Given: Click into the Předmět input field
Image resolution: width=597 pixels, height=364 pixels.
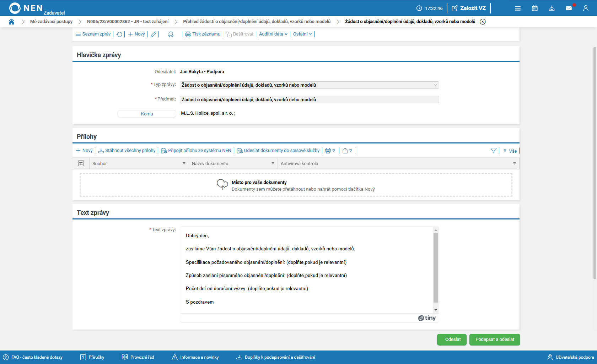Looking at the screenshot, I should 309,100.
